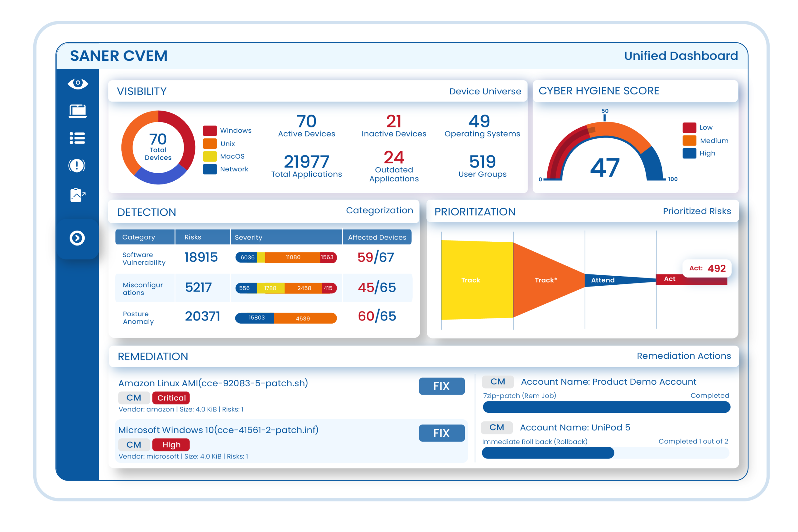Open the Device Universe link
Screen dimensions: 798x532
pos(485,91)
